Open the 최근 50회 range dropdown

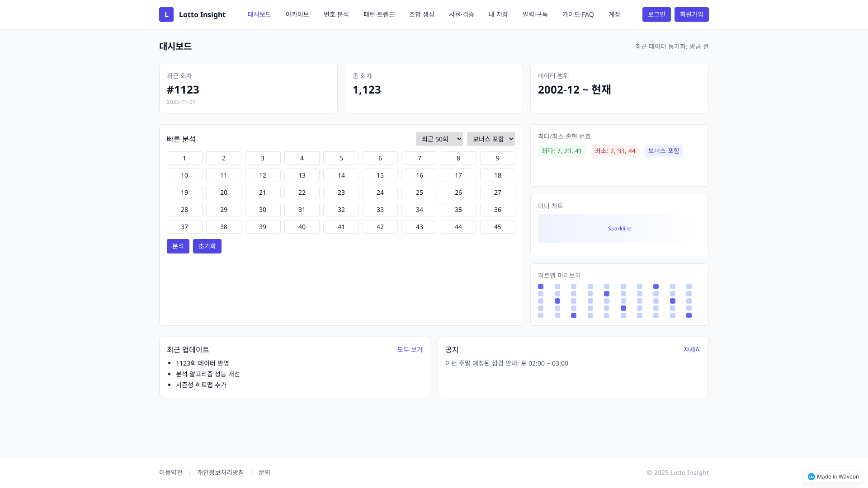click(x=439, y=139)
